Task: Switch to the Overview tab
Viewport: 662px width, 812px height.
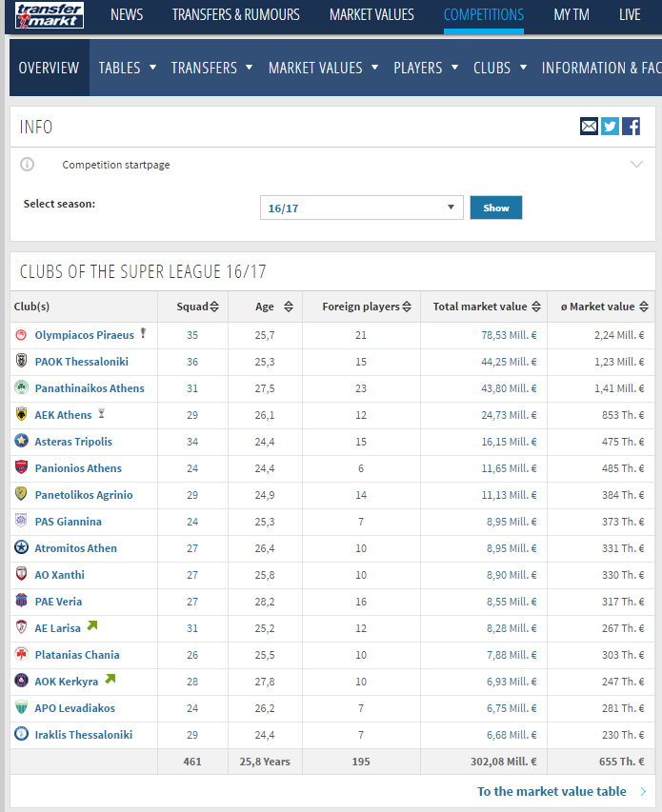Action: pyautogui.click(x=49, y=68)
